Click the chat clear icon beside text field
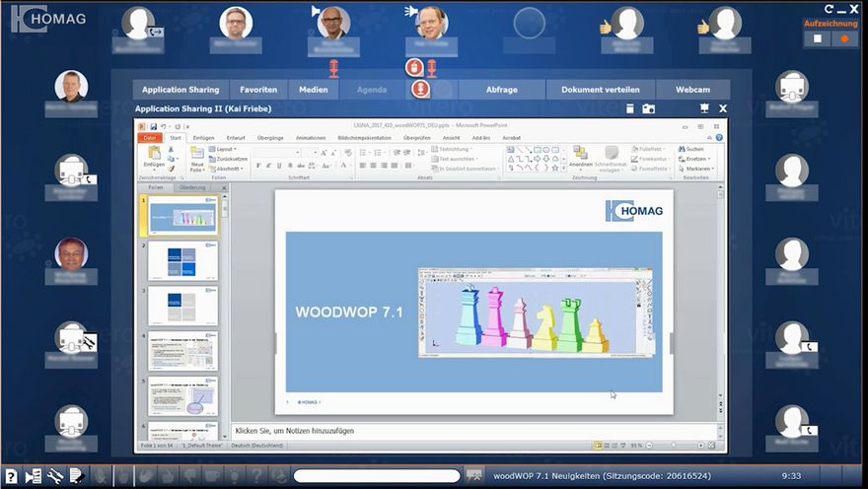The height and width of the screenshot is (489, 868). (473, 476)
